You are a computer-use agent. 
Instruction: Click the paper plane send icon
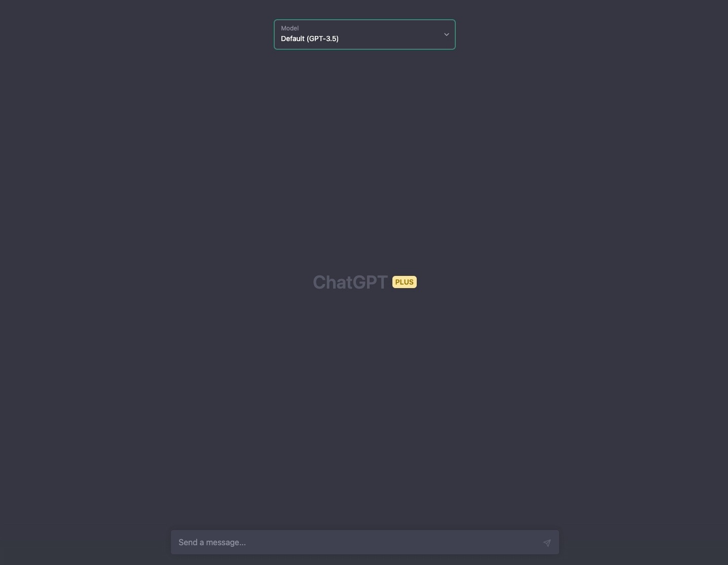(547, 543)
